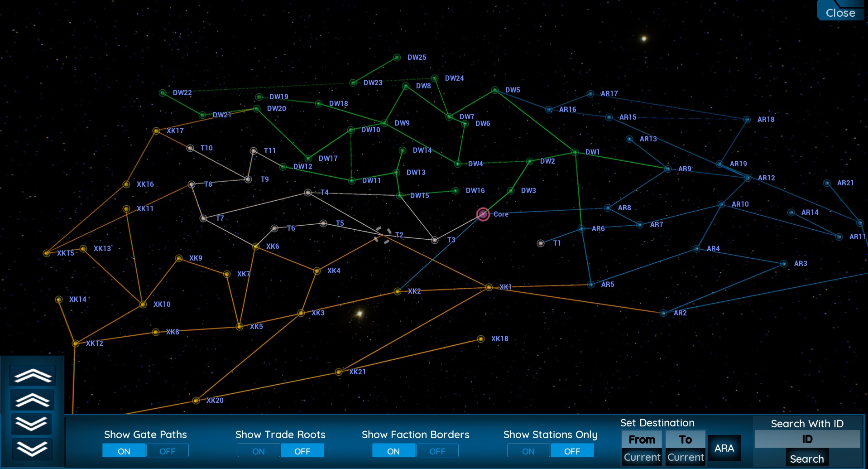
Task: Turn off Show Gate Paths
Action: click(x=167, y=450)
